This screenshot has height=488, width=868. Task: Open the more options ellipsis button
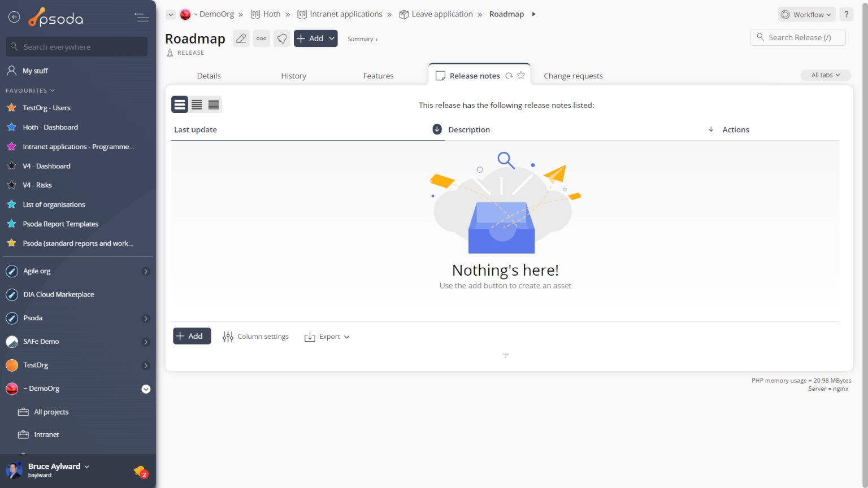point(262,38)
